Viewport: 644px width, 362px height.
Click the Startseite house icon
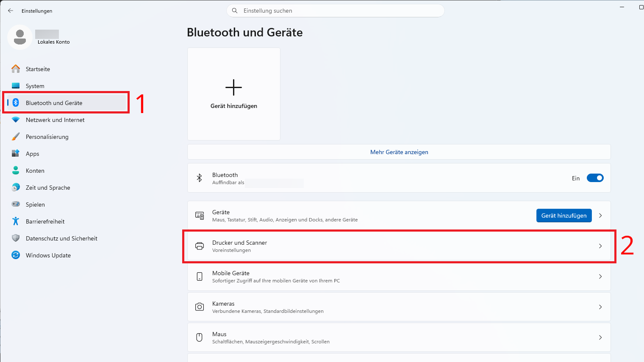click(16, 69)
